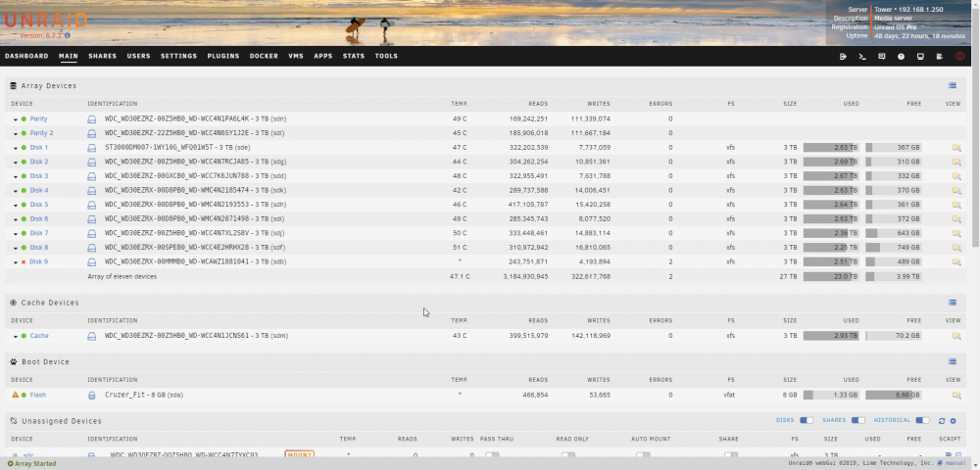Click Disk 1 used space bar 2.63 TB

[831, 148]
